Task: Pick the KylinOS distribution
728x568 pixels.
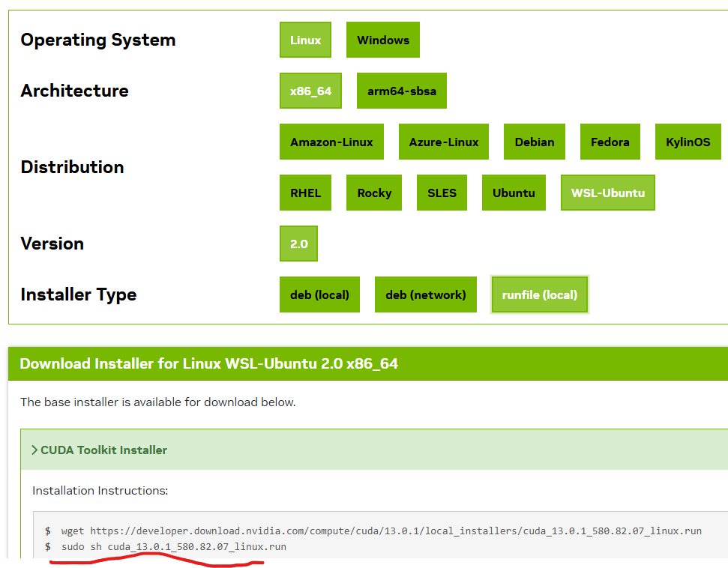Action: [688, 142]
